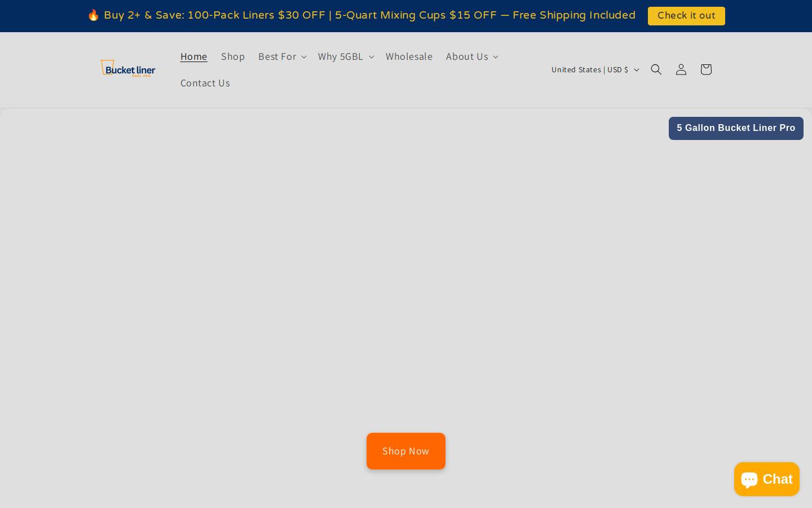Open the United States USD country selector

click(595, 69)
